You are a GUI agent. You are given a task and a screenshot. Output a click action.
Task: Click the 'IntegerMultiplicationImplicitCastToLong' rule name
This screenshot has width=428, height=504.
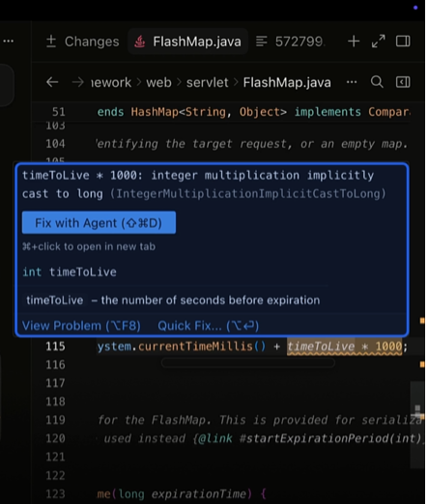[x=247, y=194]
